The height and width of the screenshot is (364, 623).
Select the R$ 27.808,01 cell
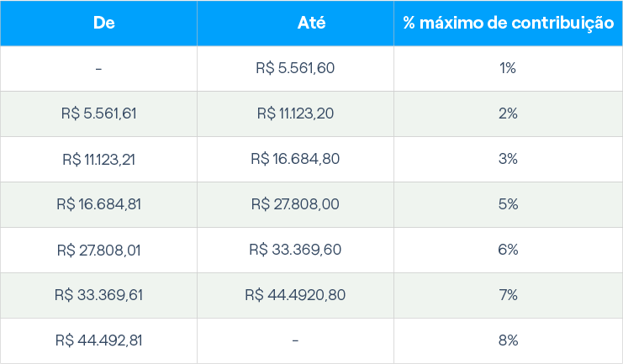click(x=99, y=250)
